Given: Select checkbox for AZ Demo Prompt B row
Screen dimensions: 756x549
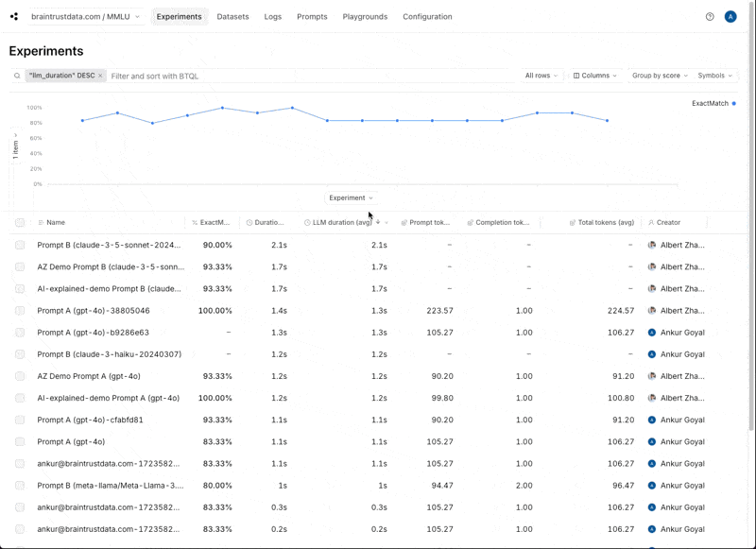Looking at the screenshot, I should pos(20,266).
